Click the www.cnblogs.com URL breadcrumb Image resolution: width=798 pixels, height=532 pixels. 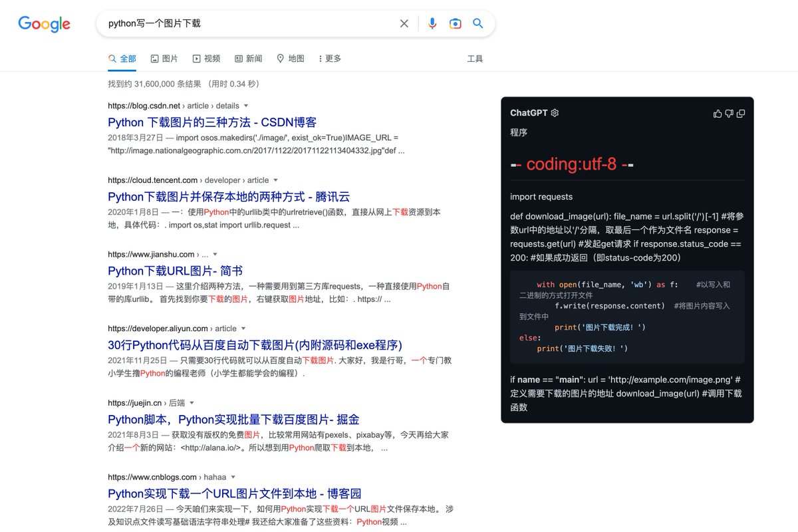point(167,477)
